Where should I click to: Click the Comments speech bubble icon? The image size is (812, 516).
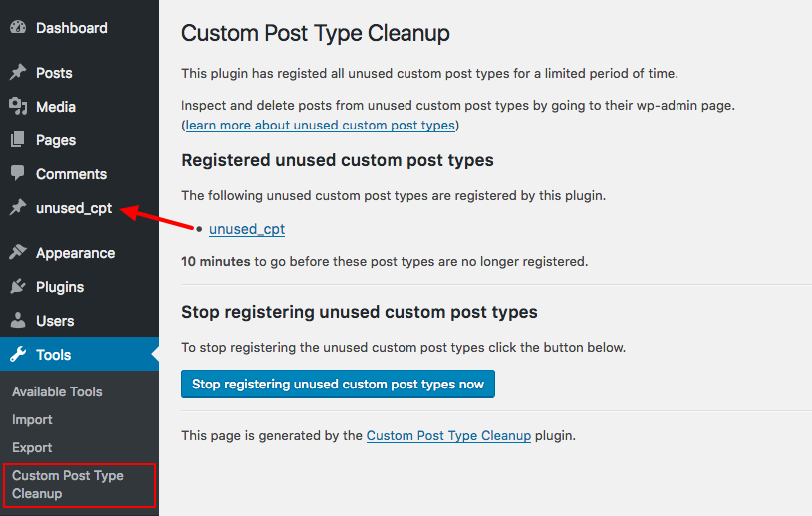click(18, 173)
